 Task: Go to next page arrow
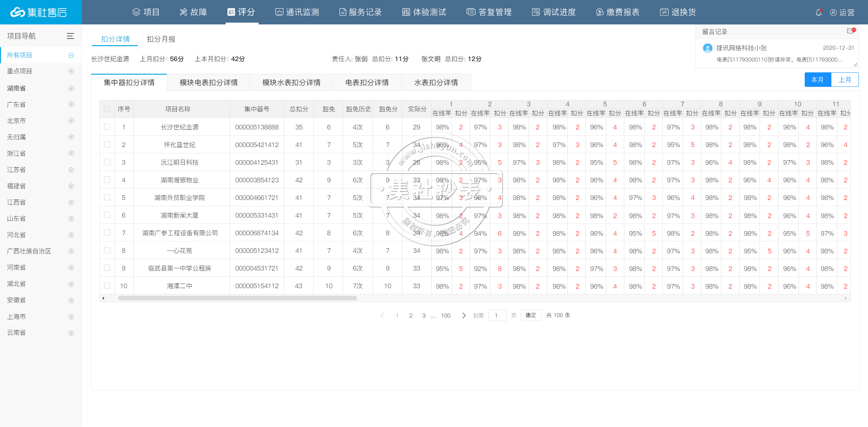point(463,315)
